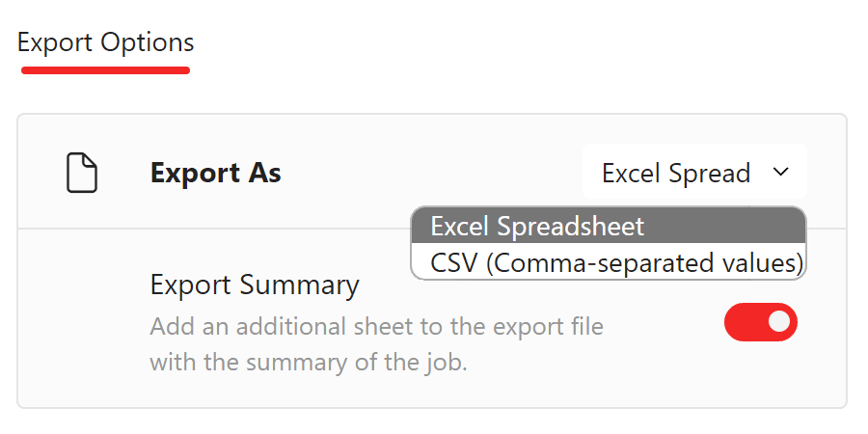Screen dimensions: 868x434
Task: Open the Excel Spread combo box
Action: click(694, 173)
